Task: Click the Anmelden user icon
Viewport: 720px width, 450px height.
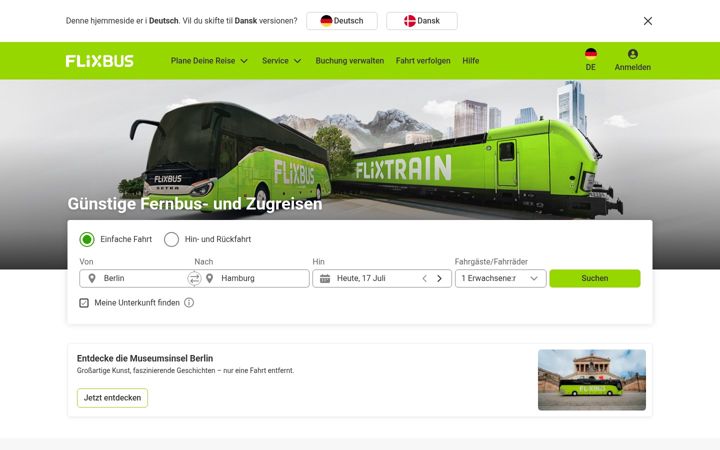Action: (633, 54)
